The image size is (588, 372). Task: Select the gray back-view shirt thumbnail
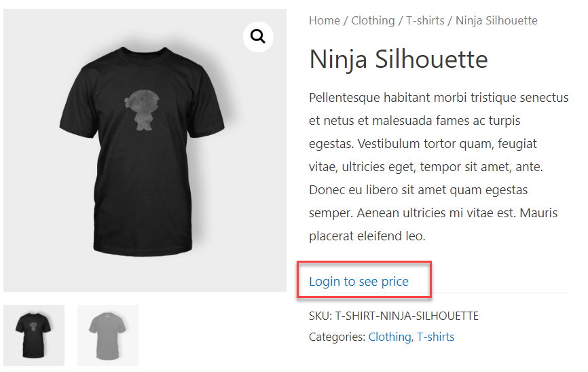[107, 335]
